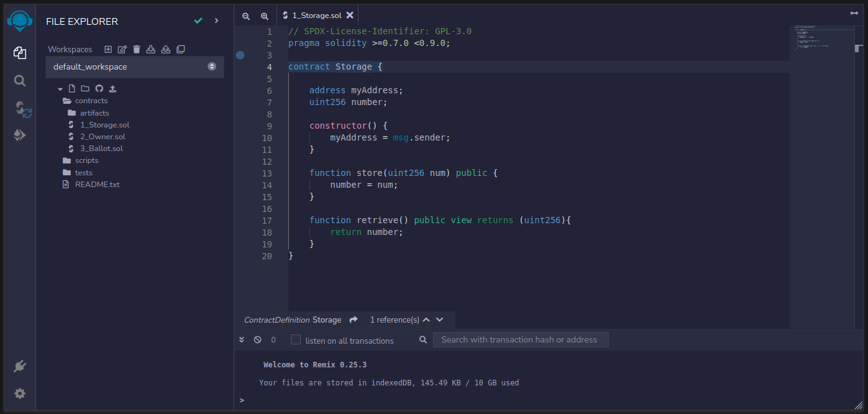Publish files to GitHub gist
The image size is (868, 414).
[x=99, y=89]
